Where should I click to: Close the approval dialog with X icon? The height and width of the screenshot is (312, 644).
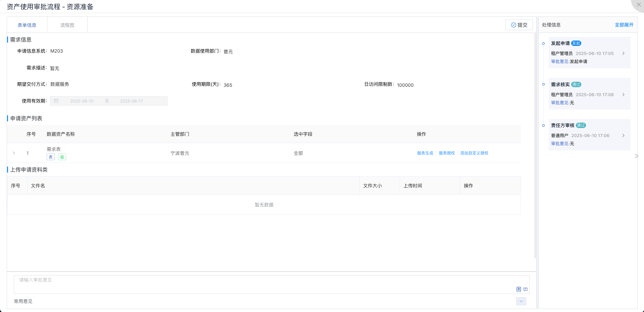click(x=639, y=5)
